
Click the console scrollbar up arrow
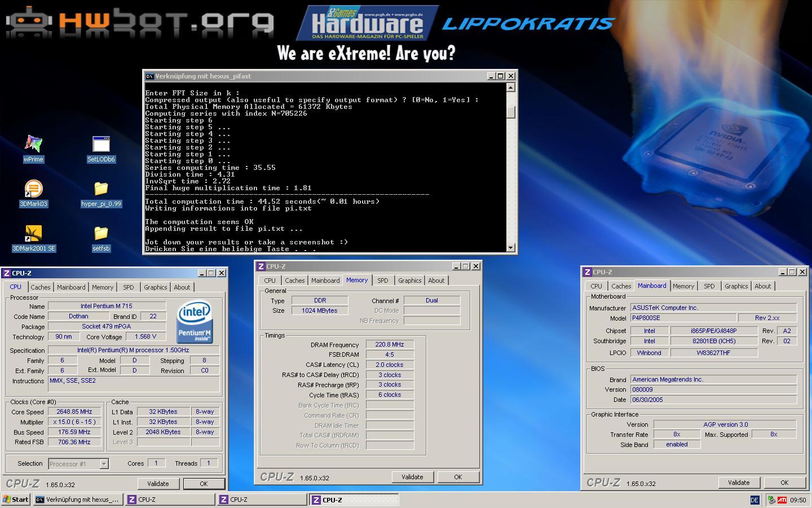tap(511, 87)
